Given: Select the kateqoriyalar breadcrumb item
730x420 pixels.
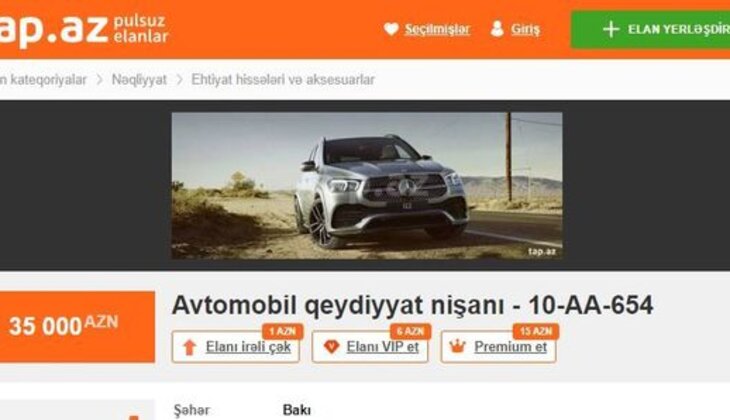Looking at the screenshot, I should [43, 80].
